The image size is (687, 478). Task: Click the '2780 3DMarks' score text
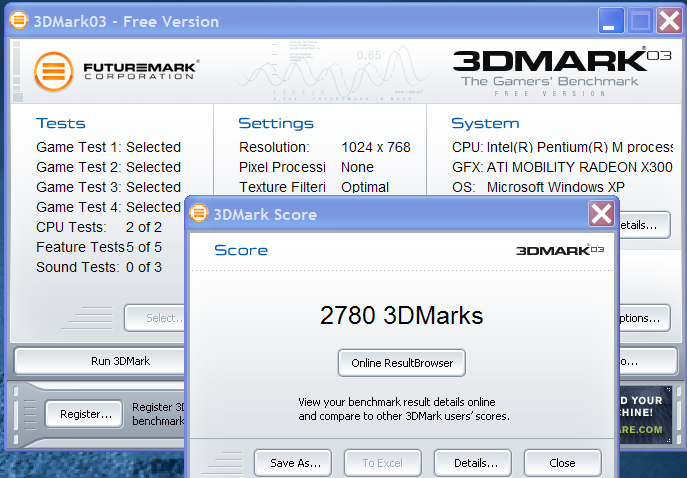[x=401, y=315]
